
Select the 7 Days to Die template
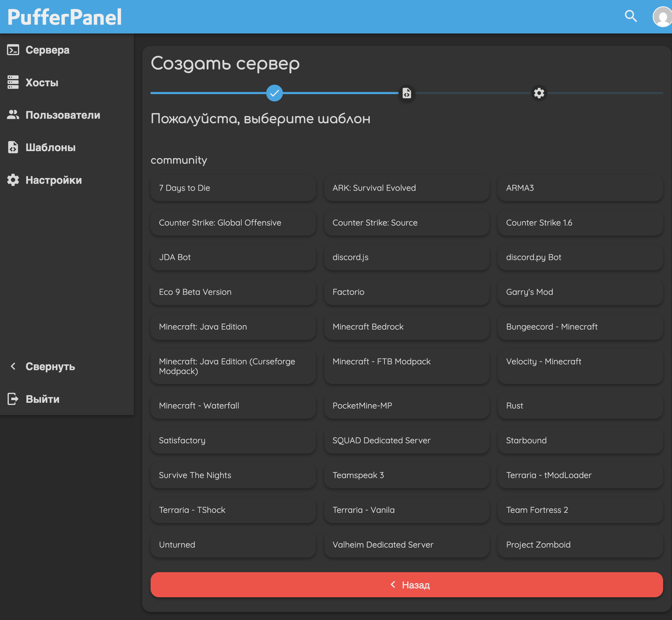233,188
